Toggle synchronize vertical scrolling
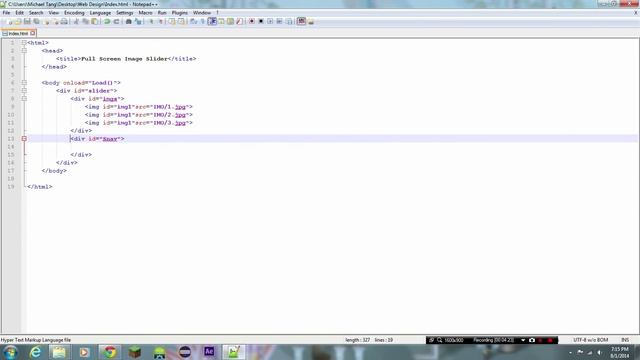 (x=172, y=21)
